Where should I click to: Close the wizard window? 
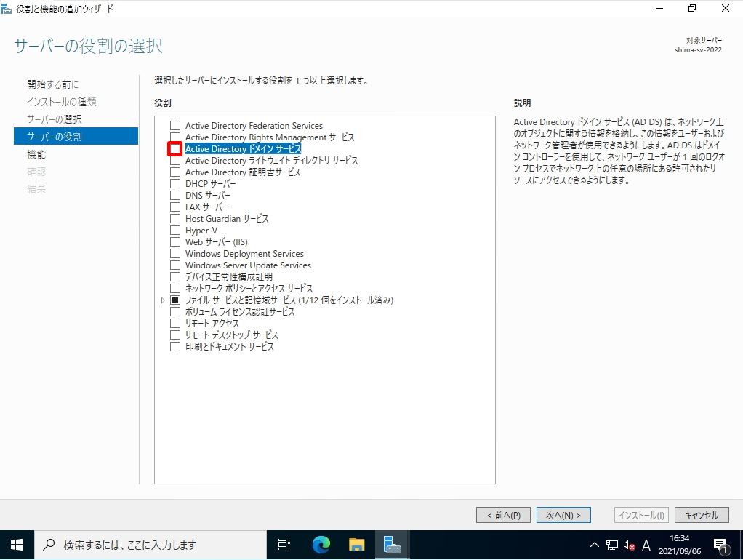coord(725,9)
